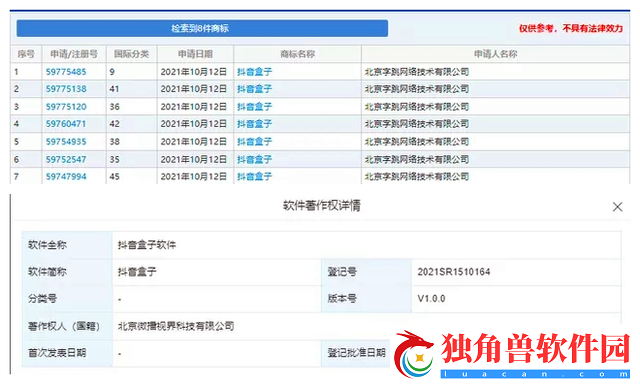
Task: Click the 首次发表日期 field label
Action: [x=57, y=353]
